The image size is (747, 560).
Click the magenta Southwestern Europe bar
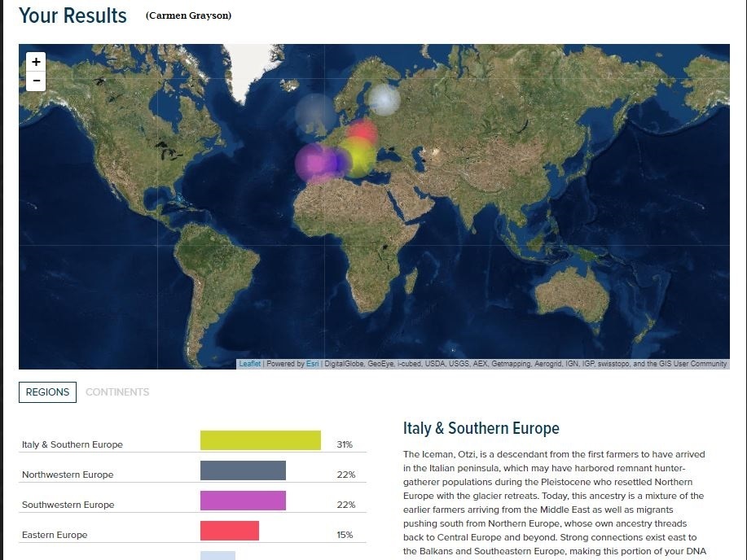(x=243, y=500)
